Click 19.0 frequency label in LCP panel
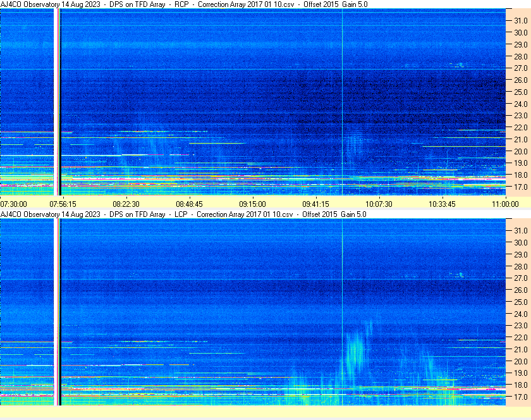This screenshot has width=531, height=420. pos(521,373)
